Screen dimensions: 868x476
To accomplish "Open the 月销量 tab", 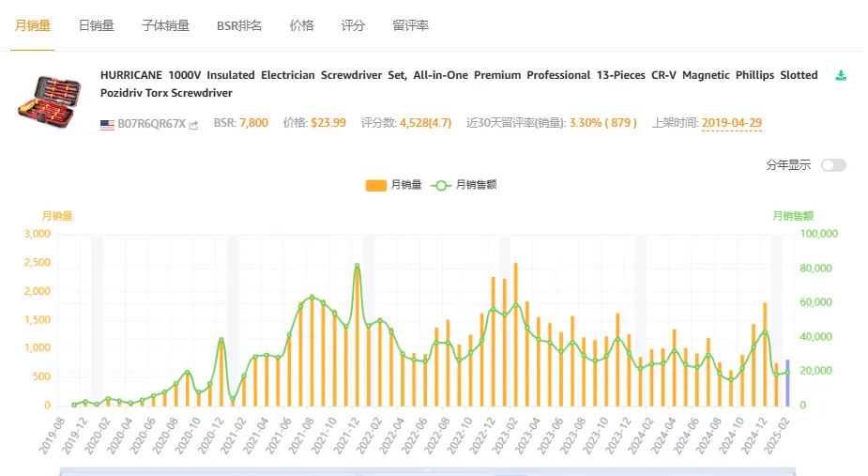I will click(x=33, y=25).
